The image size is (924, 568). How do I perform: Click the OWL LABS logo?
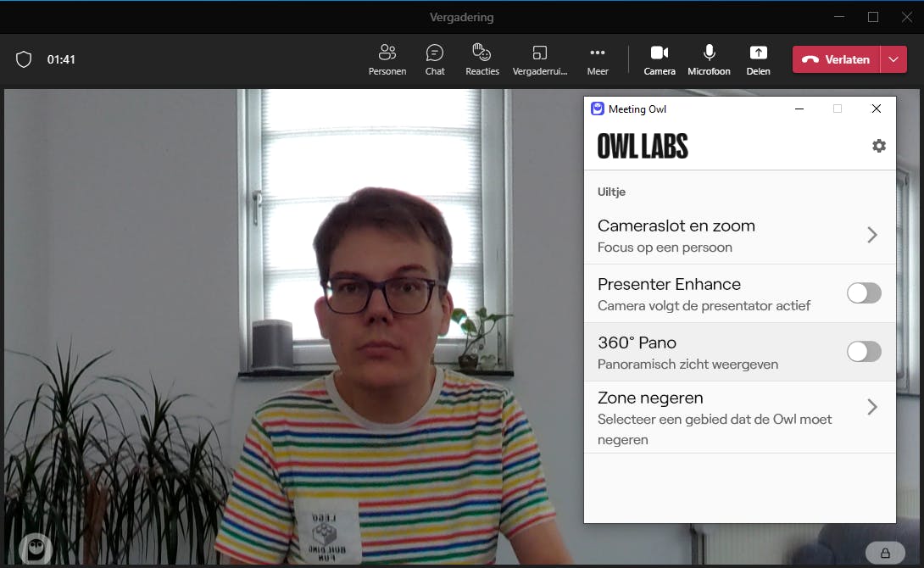tap(643, 147)
